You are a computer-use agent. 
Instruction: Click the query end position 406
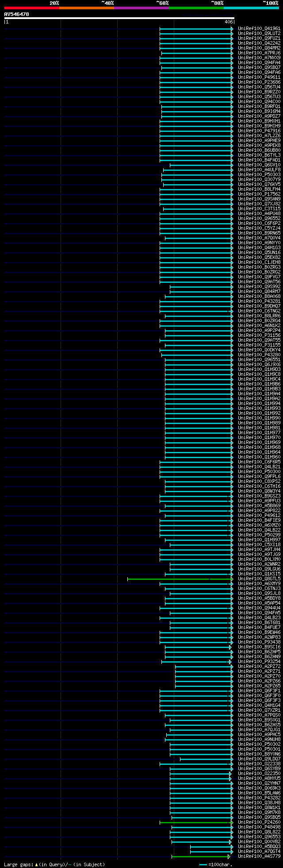tap(229, 22)
